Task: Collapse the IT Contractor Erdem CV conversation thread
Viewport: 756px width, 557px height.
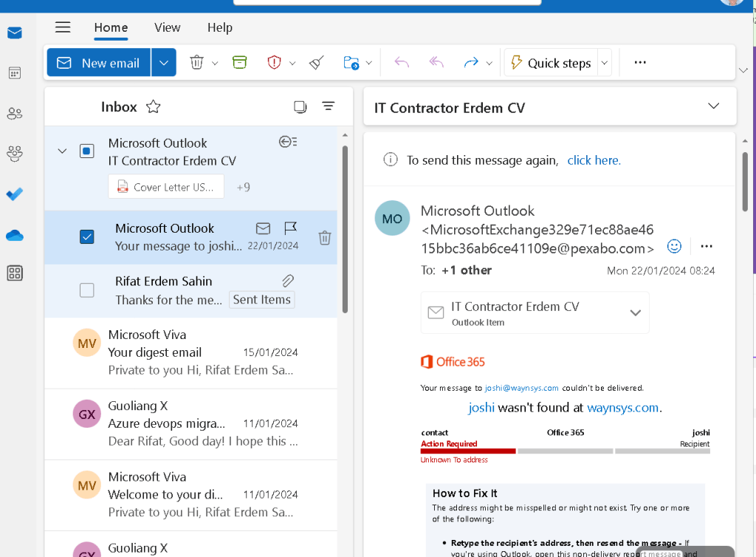Action: pyautogui.click(x=62, y=151)
